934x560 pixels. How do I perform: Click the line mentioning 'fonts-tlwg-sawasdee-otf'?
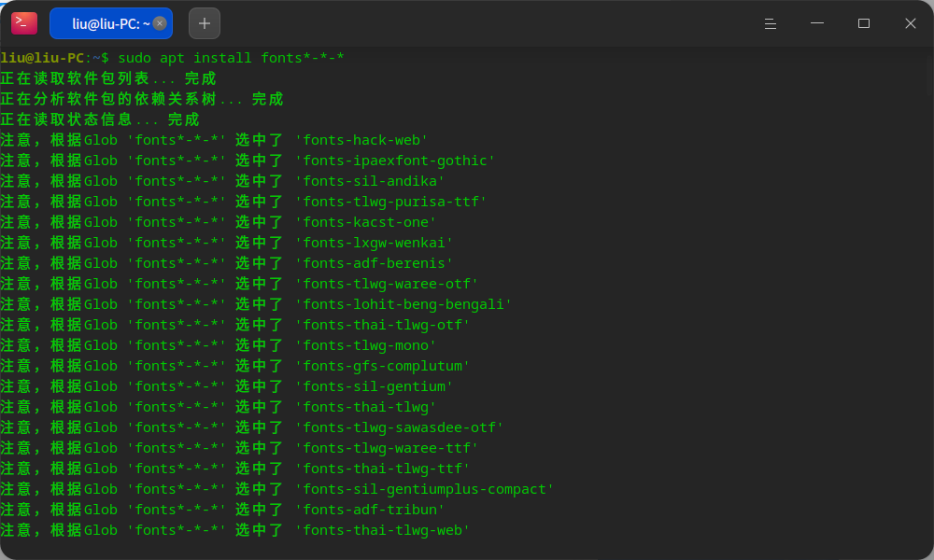(x=251, y=427)
